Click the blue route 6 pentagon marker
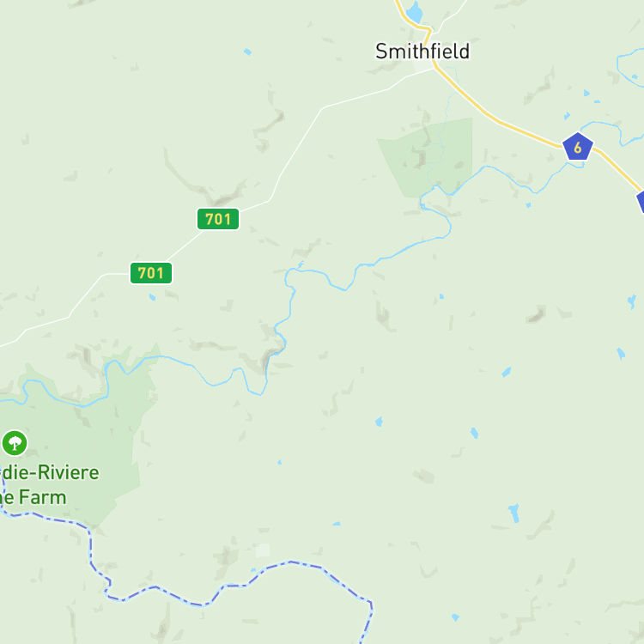 click(x=578, y=147)
